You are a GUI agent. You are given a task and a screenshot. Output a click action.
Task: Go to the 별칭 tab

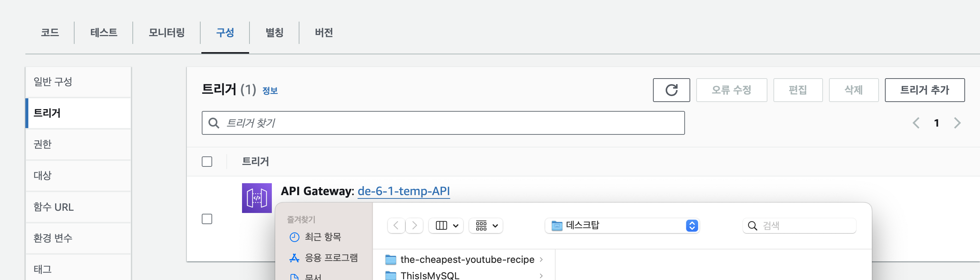tap(274, 33)
